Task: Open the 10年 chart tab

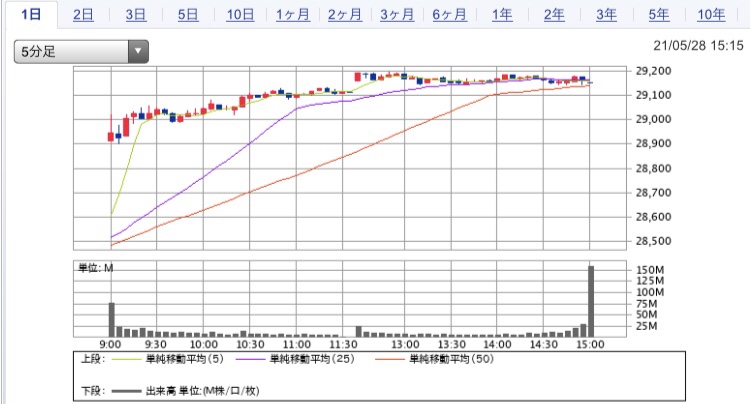Action: click(711, 15)
